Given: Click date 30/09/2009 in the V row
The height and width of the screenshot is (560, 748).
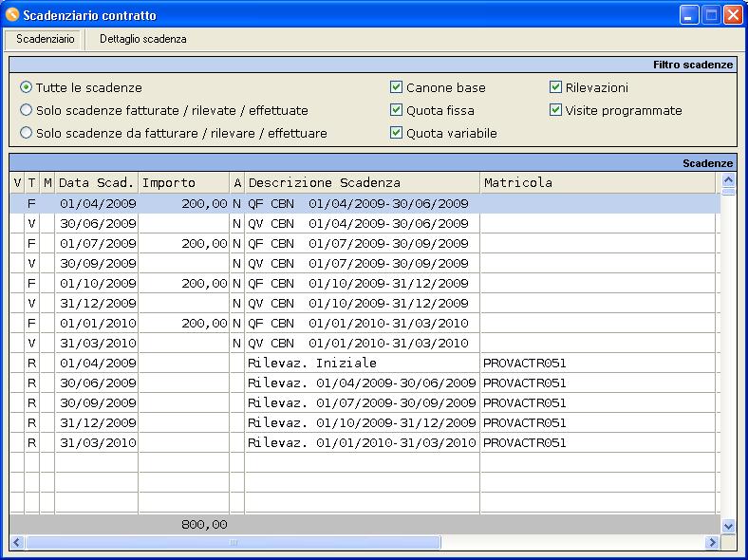Looking at the screenshot, I should coord(98,264).
